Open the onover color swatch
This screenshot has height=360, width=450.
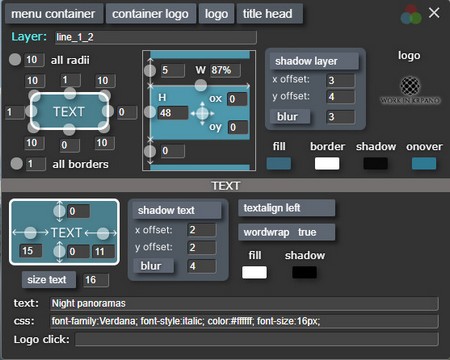click(x=424, y=164)
